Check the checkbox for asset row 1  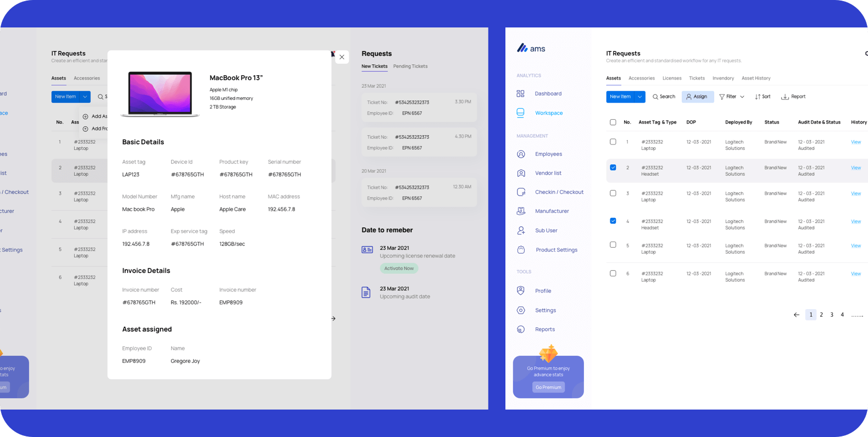pyautogui.click(x=613, y=142)
